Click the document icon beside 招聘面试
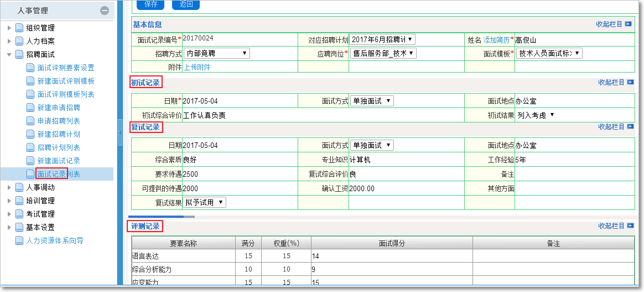The height and width of the screenshot is (292, 644). click(19, 55)
